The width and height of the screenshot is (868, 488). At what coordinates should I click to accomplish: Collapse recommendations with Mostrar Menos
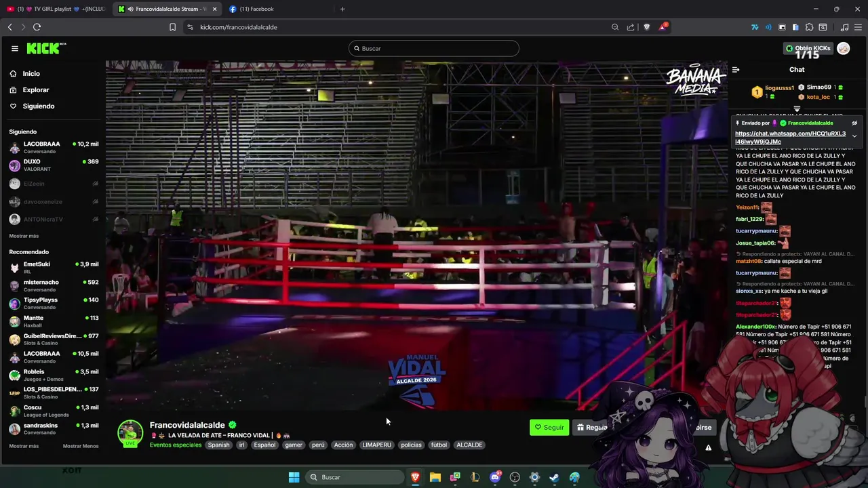[x=81, y=446]
